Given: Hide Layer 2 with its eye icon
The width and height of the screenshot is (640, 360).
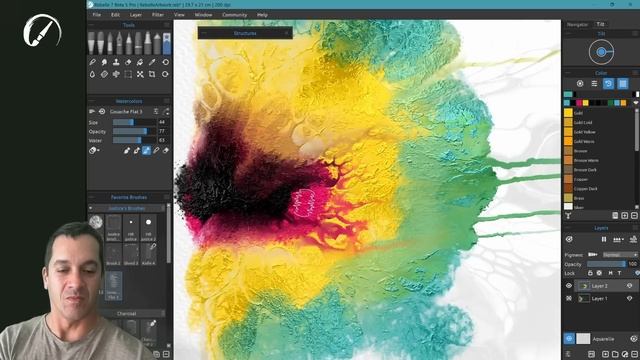Looking at the screenshot, I should (569, 286).
